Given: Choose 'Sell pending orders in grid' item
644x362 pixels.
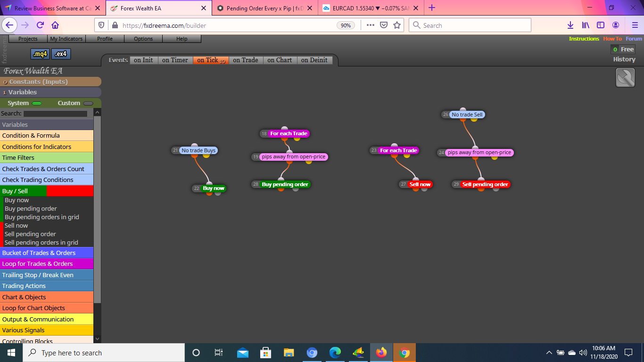Looking at the screenshot, I should pyautogui.click(x=41, y=242).
